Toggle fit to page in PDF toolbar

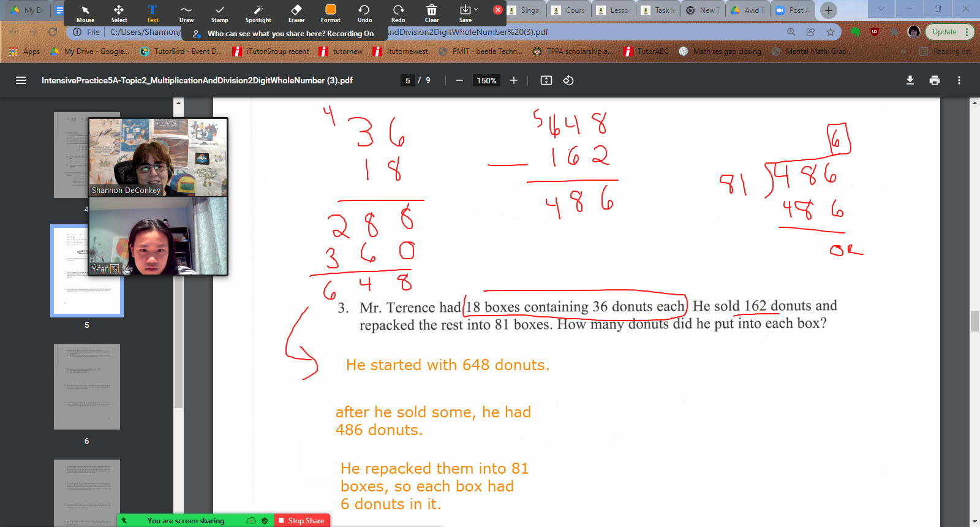(546, 80)
